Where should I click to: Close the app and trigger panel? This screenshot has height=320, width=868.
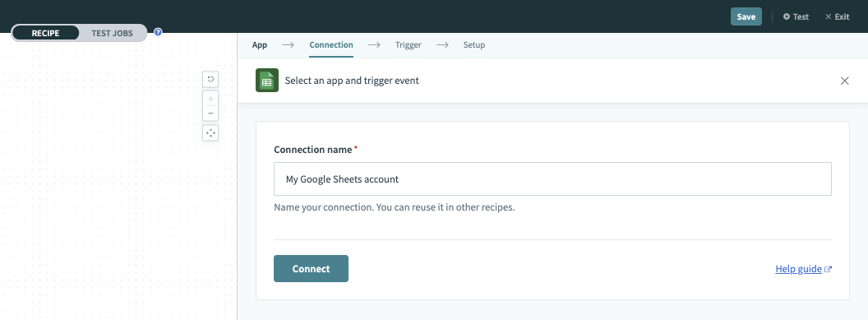[x=845, y=81]
